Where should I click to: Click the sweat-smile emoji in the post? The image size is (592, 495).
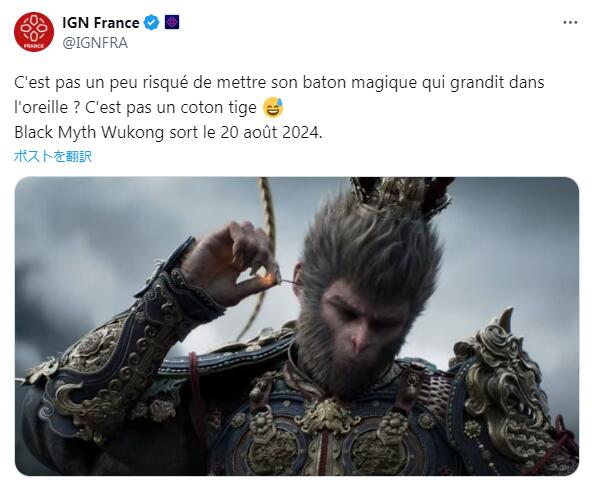273,108
